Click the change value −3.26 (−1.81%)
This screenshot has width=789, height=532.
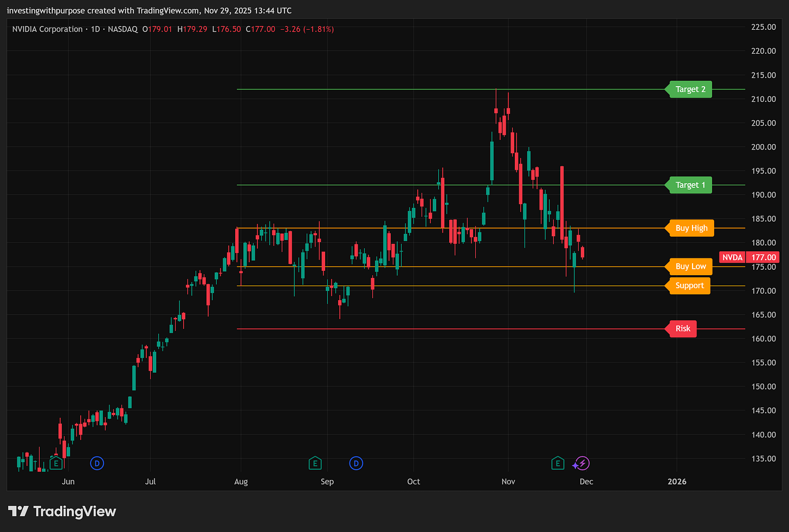[x=307, y=29]
